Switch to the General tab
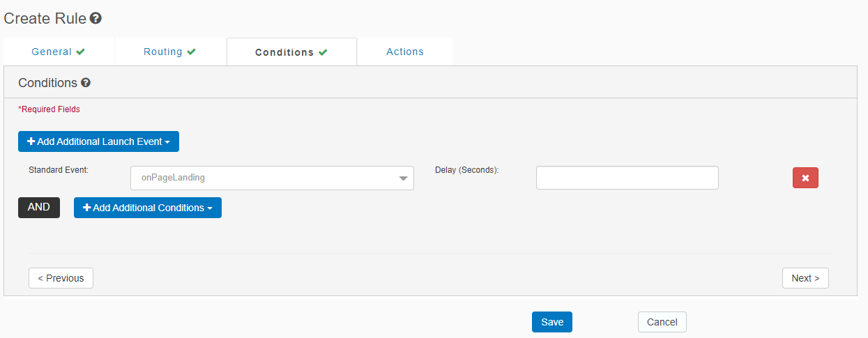Image resolution: width=868 pixels, height=338 pixels. [52, 52]
